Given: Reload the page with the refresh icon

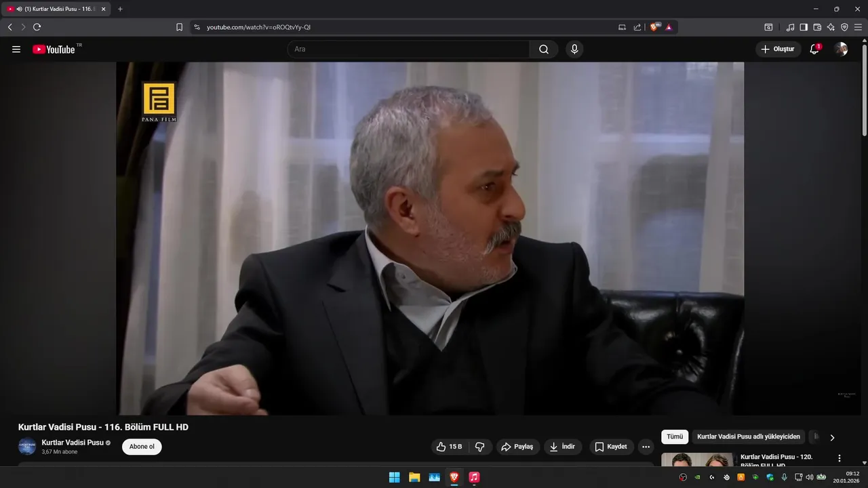Looking at the screenshot, I should coord(37,27).
